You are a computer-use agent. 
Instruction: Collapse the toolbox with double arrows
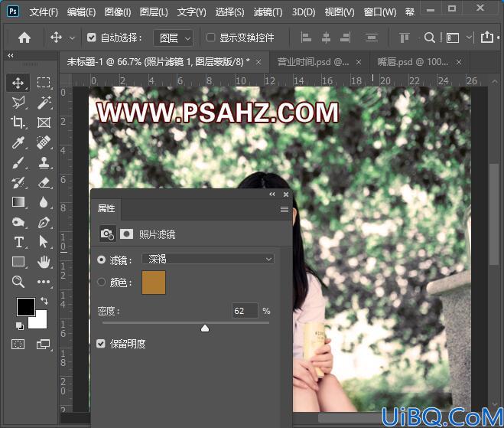point(11,55)
